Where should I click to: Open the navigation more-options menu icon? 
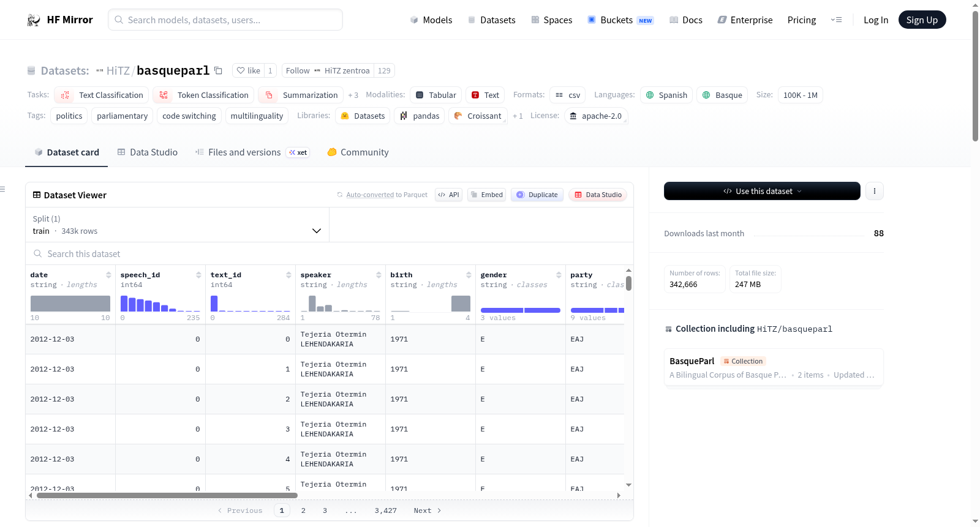[x=836, y=20]
